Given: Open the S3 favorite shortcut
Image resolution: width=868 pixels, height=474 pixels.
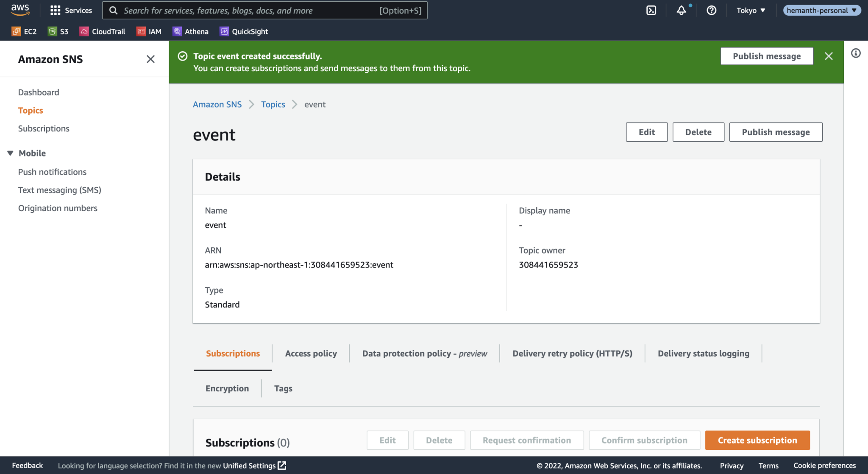Looking at the screenshot, I should click(x=58, y=31).
